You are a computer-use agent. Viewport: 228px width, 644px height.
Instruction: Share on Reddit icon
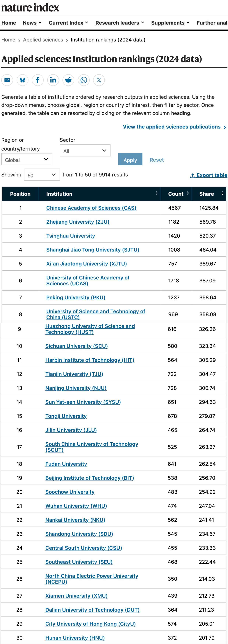pos(68,80)
